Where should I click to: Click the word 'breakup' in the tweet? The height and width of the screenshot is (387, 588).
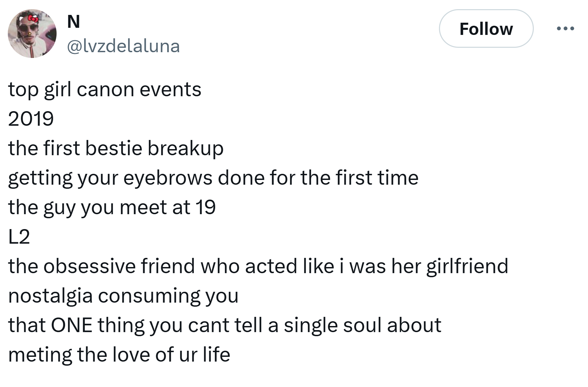[186, 149]
